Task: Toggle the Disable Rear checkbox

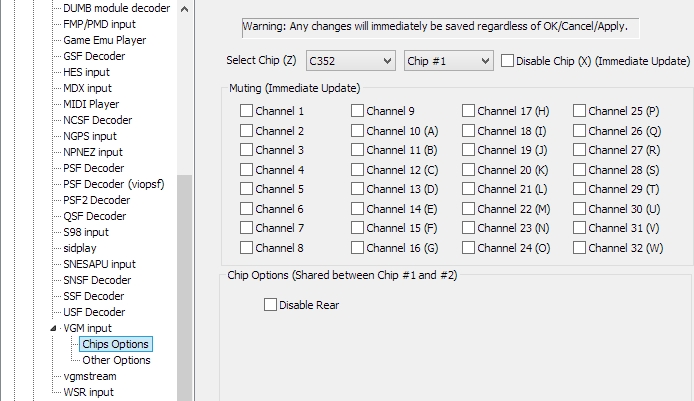Action: pos(271,305)
